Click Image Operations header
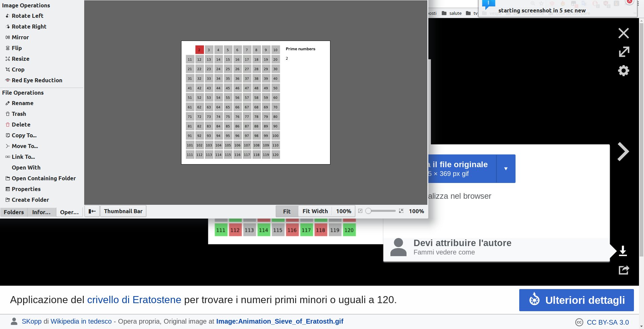 pyautogui.click(x=26, y=5)
